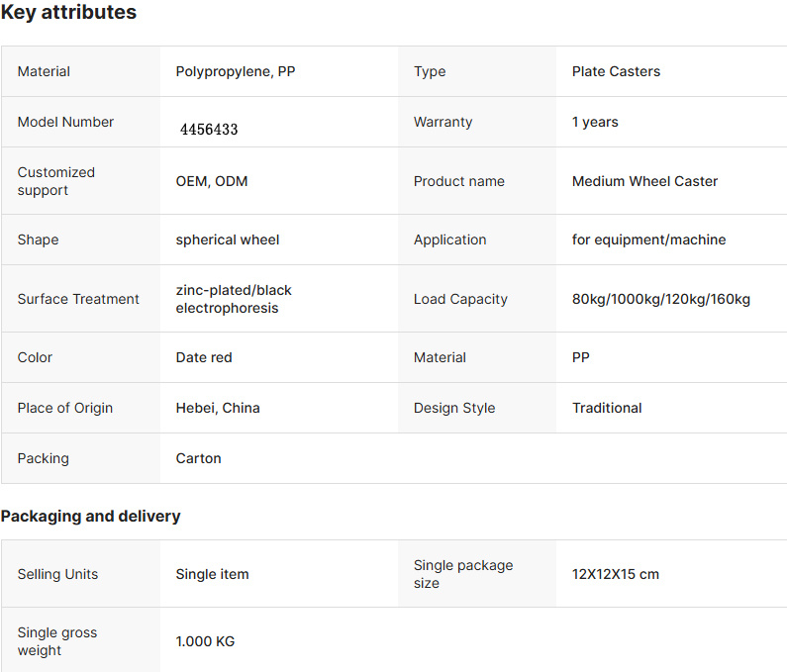This screenshot has width=787, height=672.
Task: Click the Surface Treatment label cell
Action: (81, 299)
